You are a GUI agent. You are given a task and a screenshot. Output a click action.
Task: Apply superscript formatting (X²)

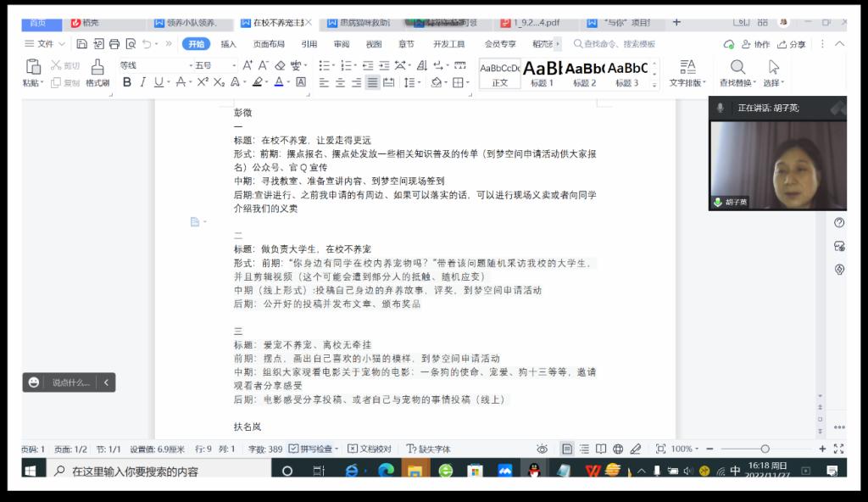(203, 82)
